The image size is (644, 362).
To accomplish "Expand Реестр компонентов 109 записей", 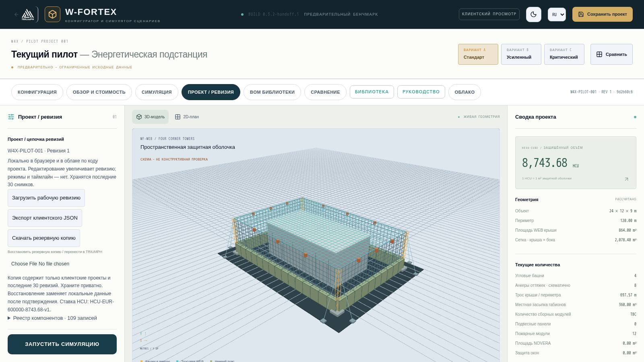I will 52,318.
